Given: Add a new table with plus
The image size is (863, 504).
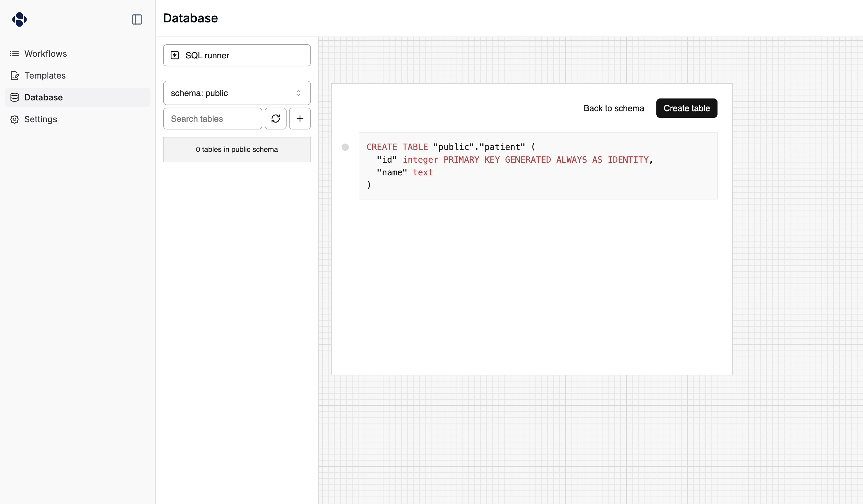Looking at the screenshot, I should tap(300, 119).
